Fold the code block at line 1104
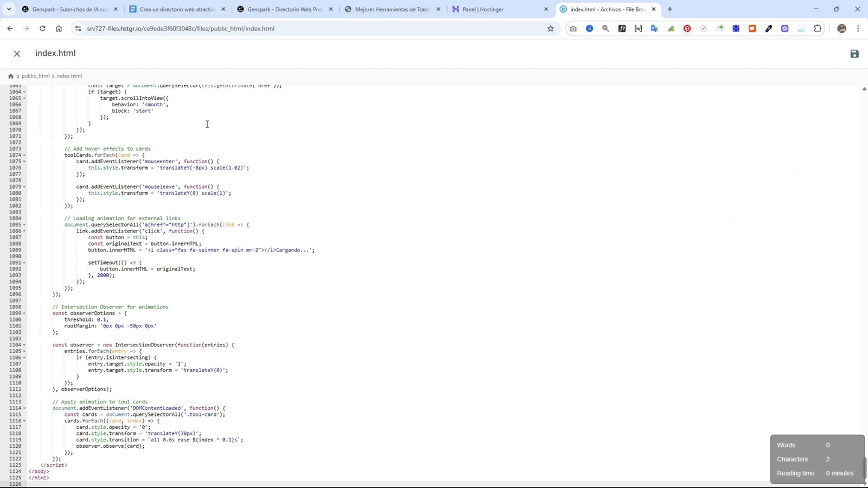This screenshot has width=868, height=488. point(24,345)
